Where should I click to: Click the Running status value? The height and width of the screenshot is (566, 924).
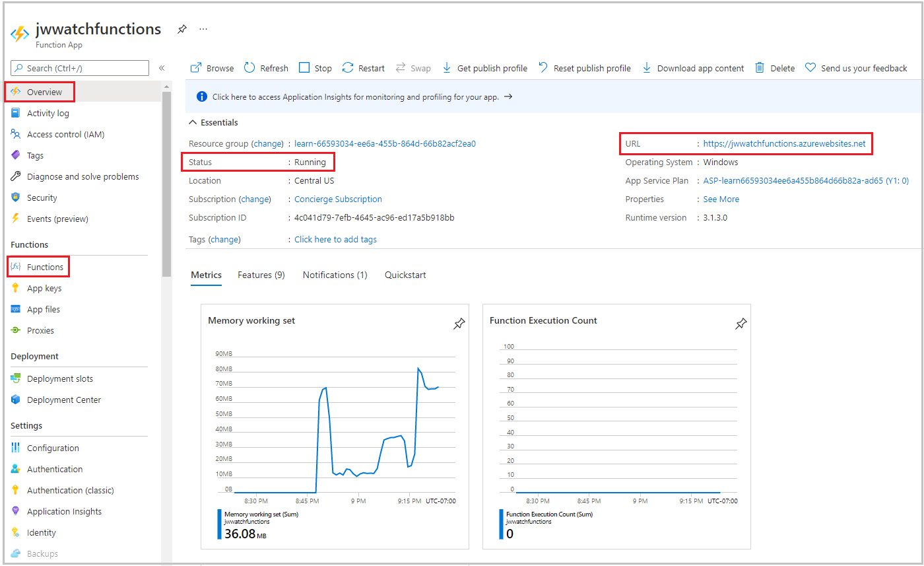[310, 162]
